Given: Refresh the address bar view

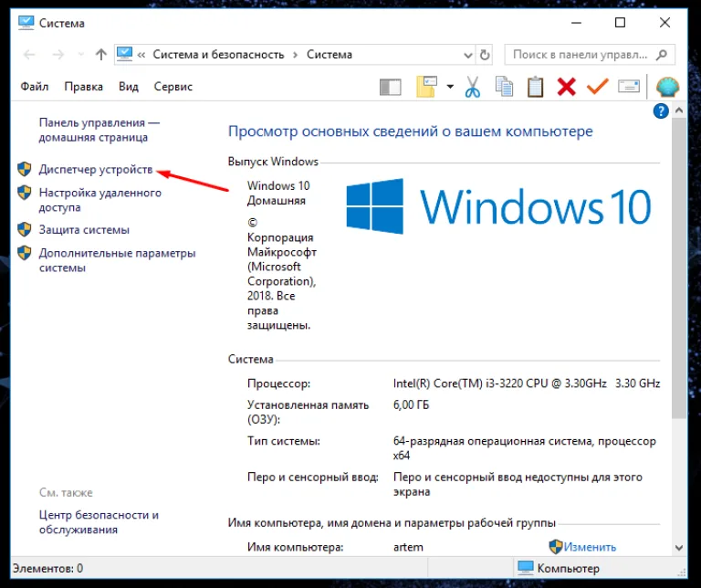Looking at the screenshot, I should coord(485,55).
